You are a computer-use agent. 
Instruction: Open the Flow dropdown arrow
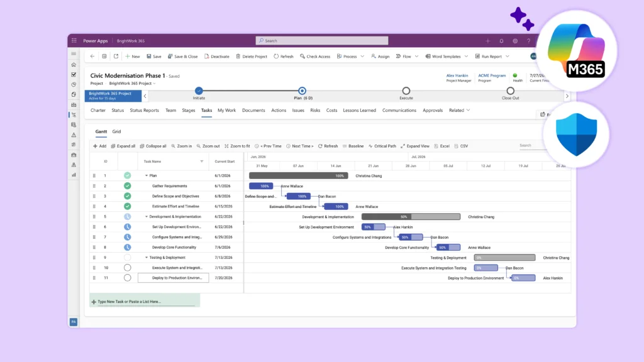tap(416, 56)
